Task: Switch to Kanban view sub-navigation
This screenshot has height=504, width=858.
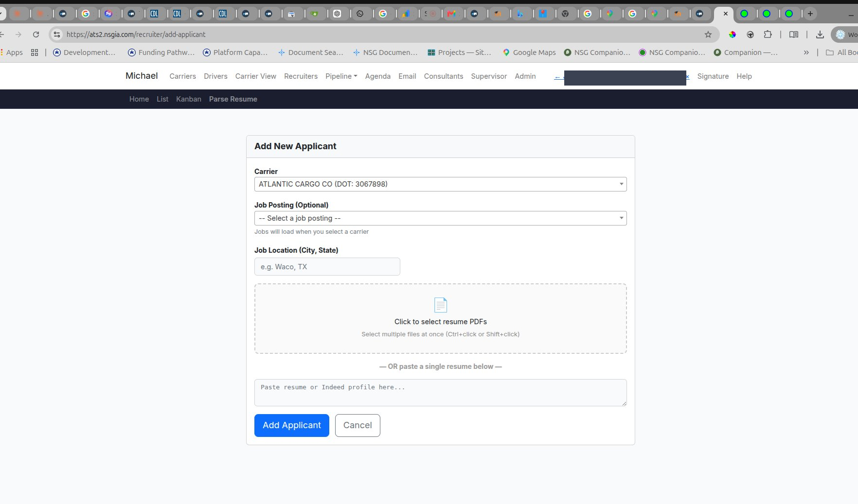Action: (189, 99)
